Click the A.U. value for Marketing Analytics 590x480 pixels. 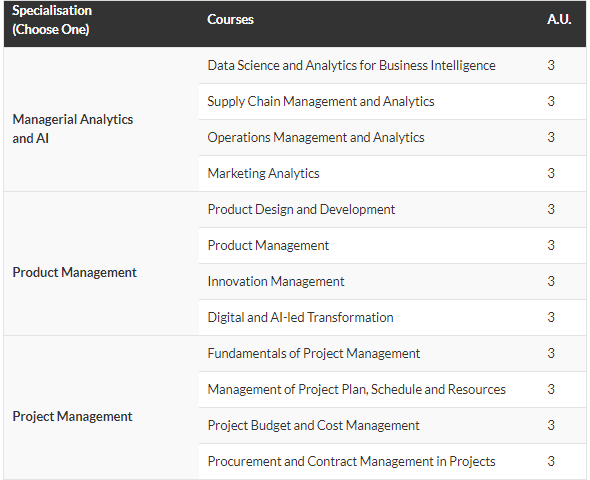(551, 173)
